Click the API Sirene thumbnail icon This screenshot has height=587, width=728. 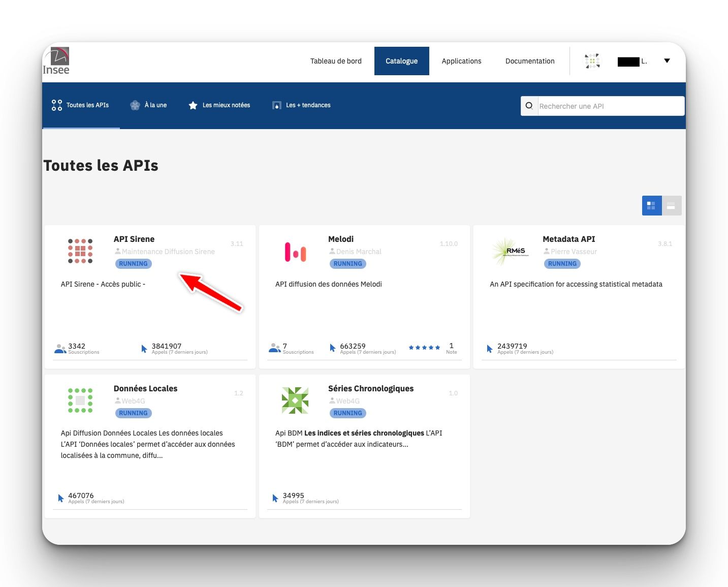pos(80,251)
